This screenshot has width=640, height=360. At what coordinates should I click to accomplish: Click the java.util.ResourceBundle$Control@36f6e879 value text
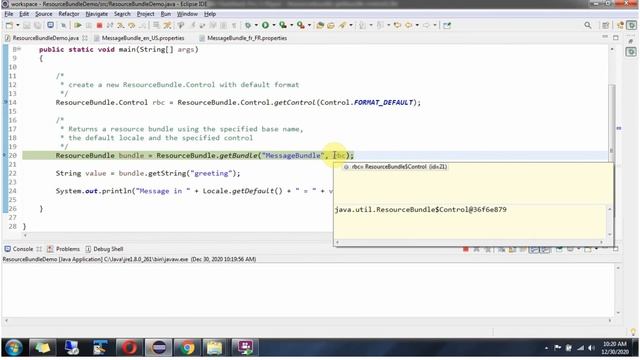point(421,209)
